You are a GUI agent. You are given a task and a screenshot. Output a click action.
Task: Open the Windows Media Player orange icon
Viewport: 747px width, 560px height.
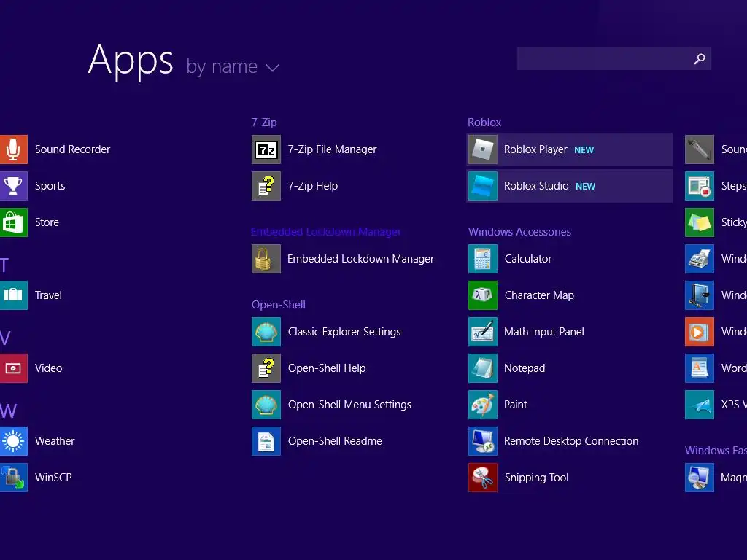tap(700, 332)
